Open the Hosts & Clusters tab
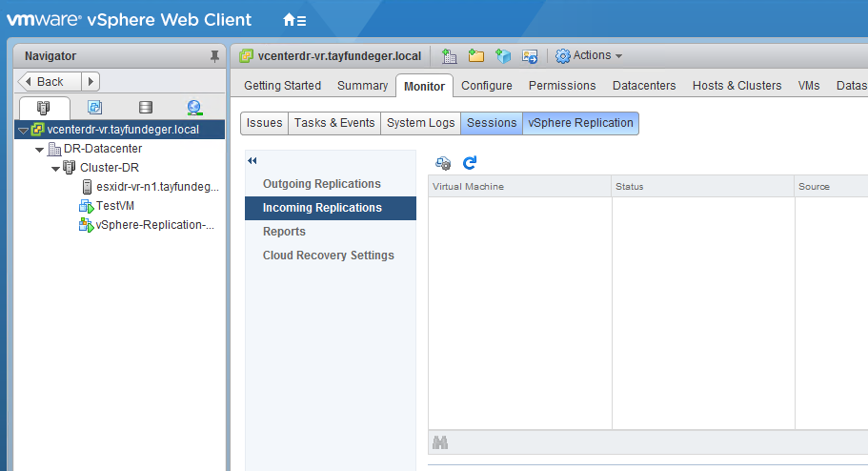Image resolution: width=868 pixels, height=471 pixels. pos(737,86)
